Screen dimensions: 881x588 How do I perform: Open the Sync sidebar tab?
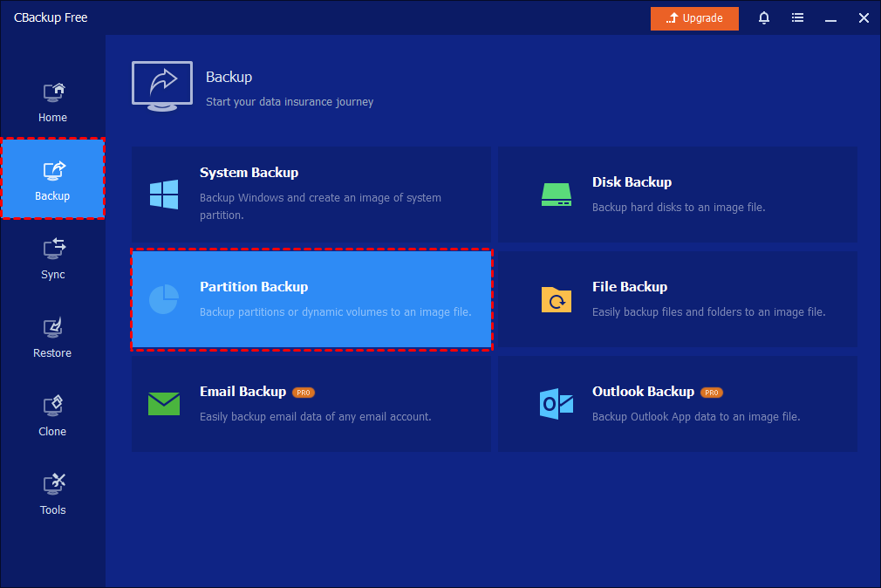[x=52, y=260]
